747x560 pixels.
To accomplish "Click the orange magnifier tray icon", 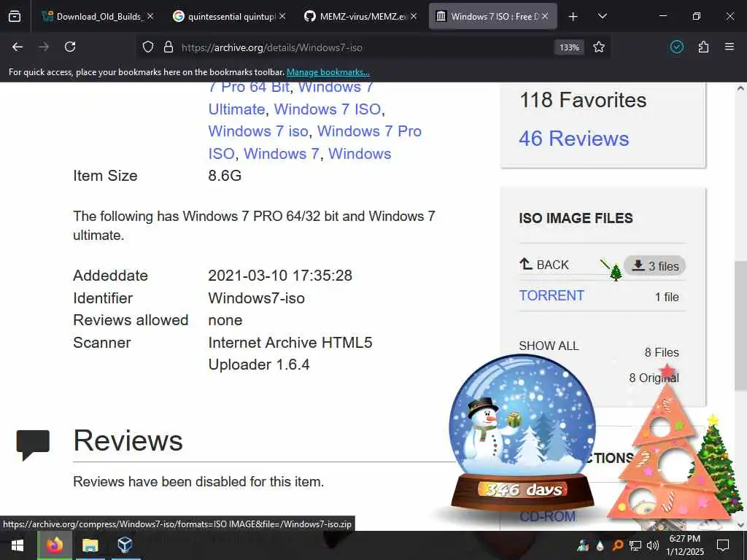I will click(x=617, y=545).
